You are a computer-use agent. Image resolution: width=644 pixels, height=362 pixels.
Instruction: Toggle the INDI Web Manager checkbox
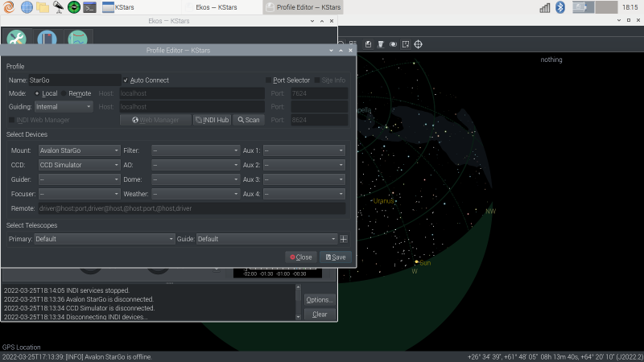point(11,120)
